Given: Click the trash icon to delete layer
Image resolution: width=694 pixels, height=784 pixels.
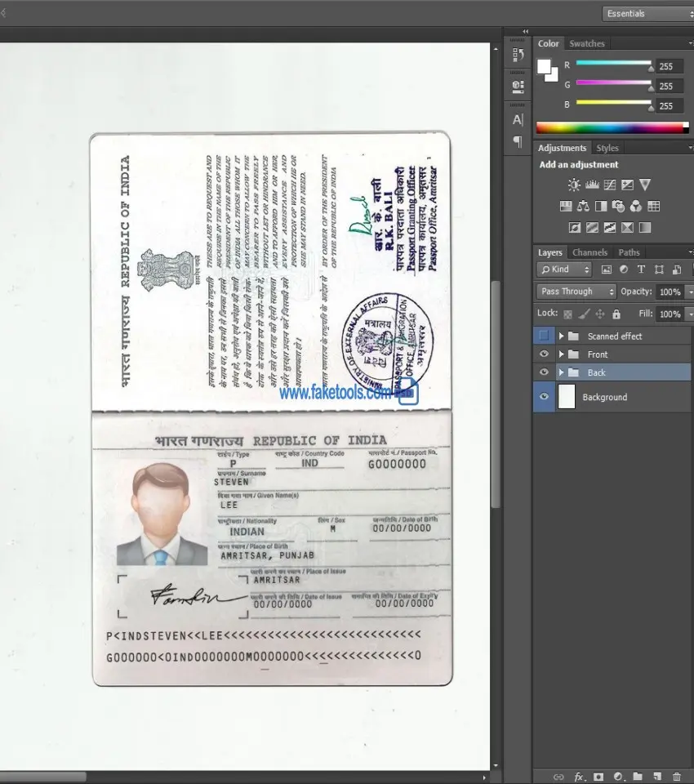Looking at the screenshot, I should pyautogui.click(x=676, y=777).
